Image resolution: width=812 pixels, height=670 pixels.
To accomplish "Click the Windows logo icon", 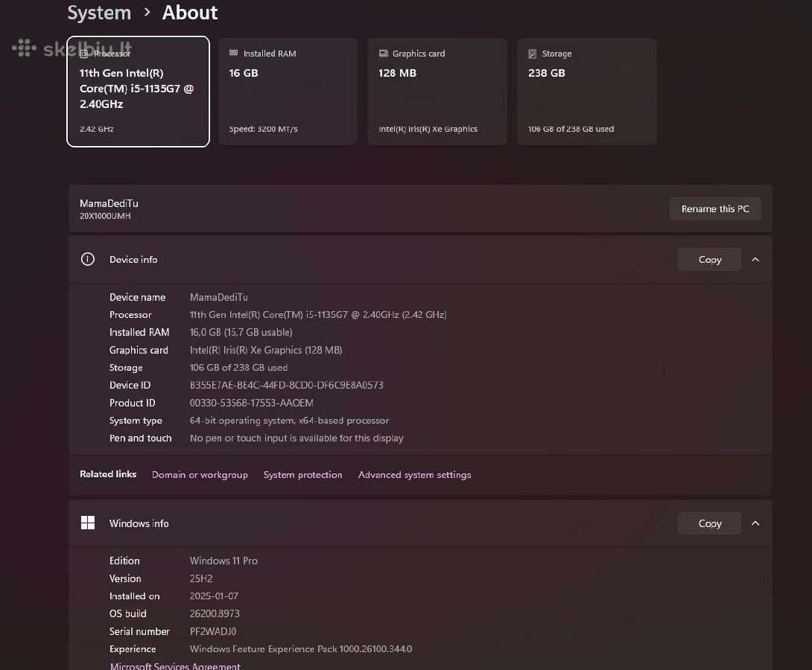I will [x=88, y=523].
